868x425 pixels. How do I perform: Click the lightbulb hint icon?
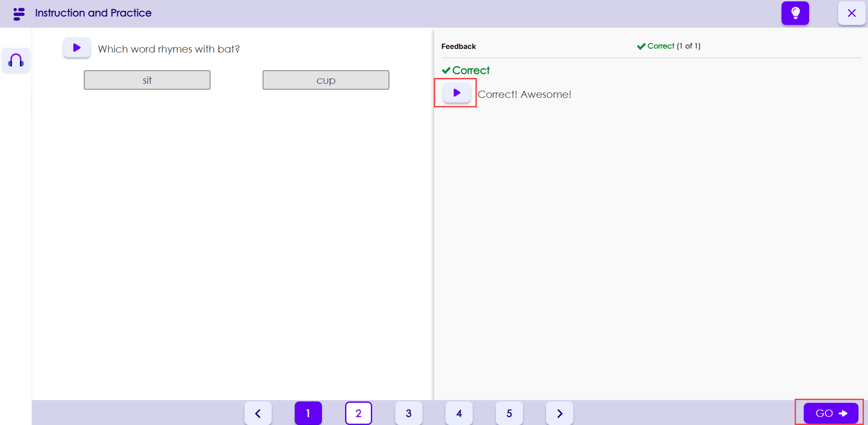click(x=795, y=13)
